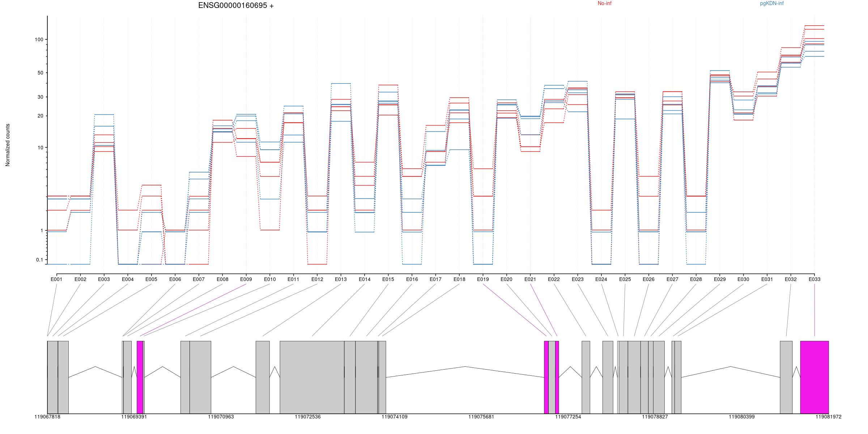Image resolution: width=868 pixels, height=434 pixels.
Task: Select exon label E033
Action: click(814, 279)
